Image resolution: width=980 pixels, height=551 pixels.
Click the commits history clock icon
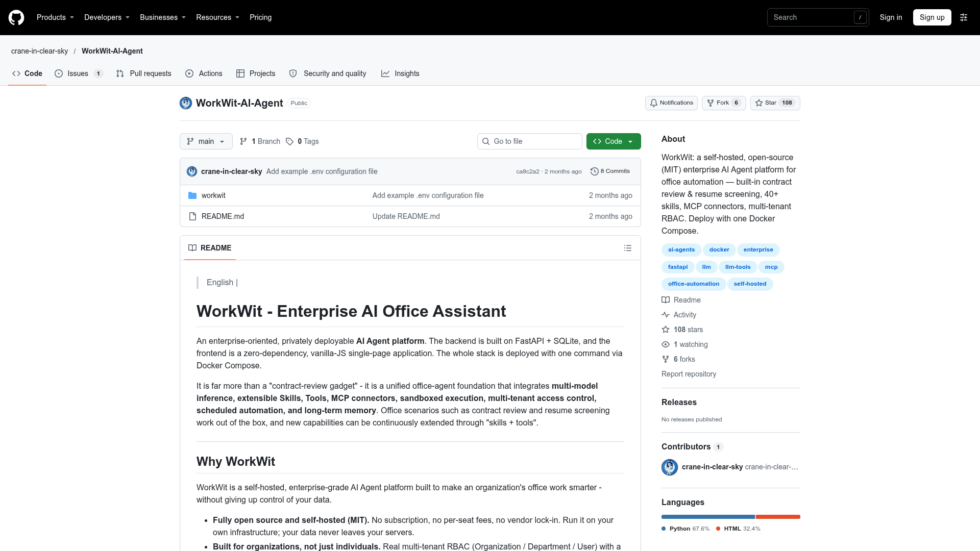pyautogui.click(x=594, y=171)
